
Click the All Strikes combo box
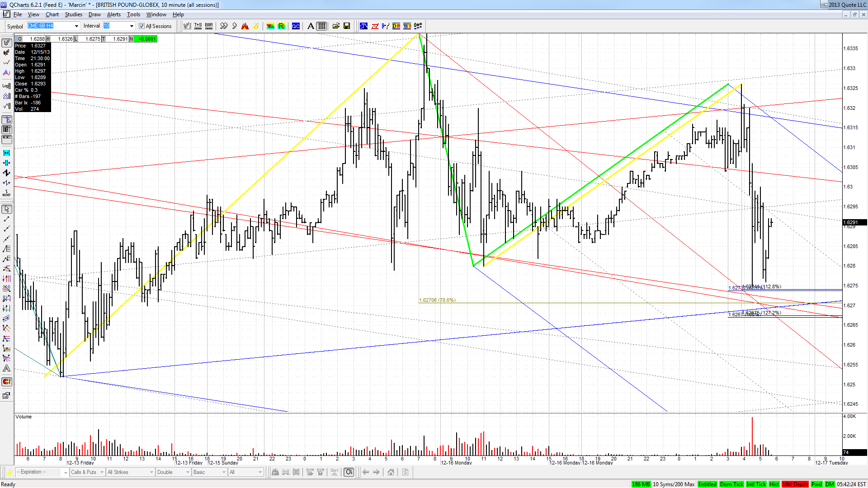coord(130,472)
